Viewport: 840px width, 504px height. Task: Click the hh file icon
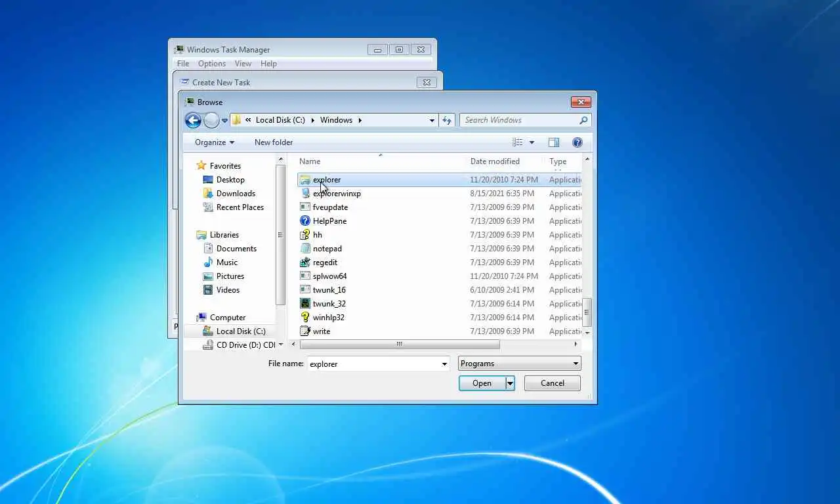pos(305,235)
